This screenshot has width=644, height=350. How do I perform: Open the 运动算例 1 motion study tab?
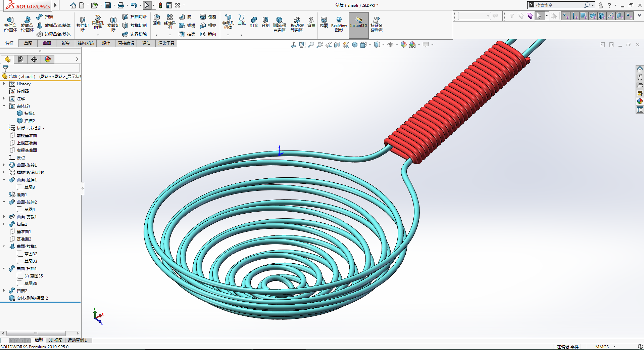click(77, 340)
